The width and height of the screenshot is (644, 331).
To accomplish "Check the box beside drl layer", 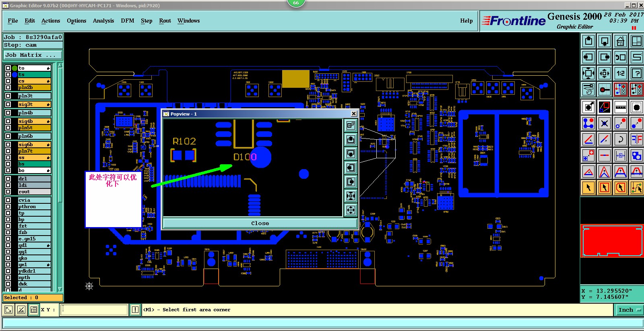I will pyautogui.click(x=8, y=179).
